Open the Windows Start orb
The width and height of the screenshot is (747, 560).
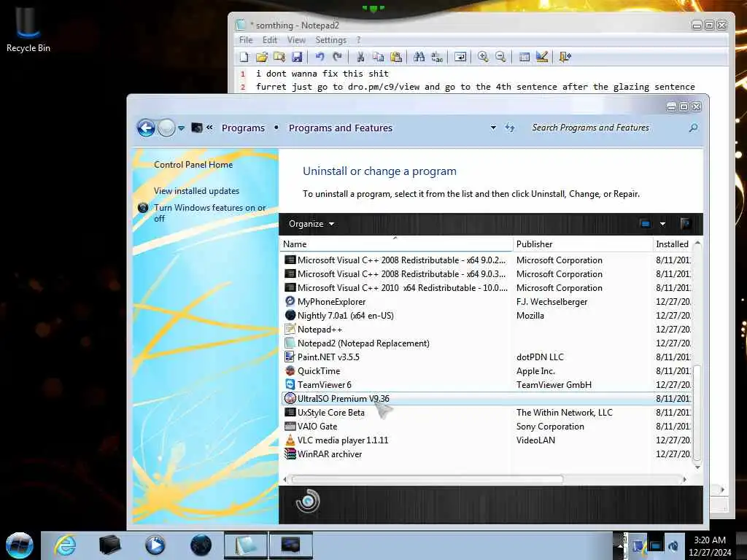coord(20,545)
